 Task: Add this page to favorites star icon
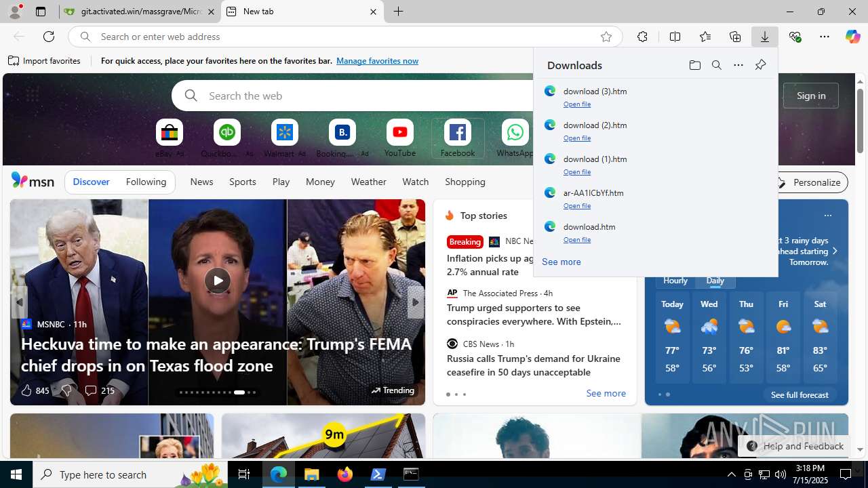[x=606, y=37]
